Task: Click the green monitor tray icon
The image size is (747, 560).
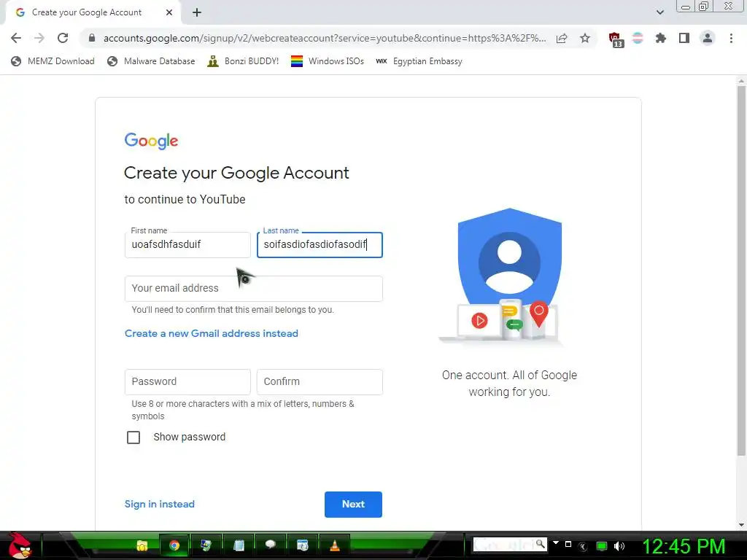Action: (602, 546)
